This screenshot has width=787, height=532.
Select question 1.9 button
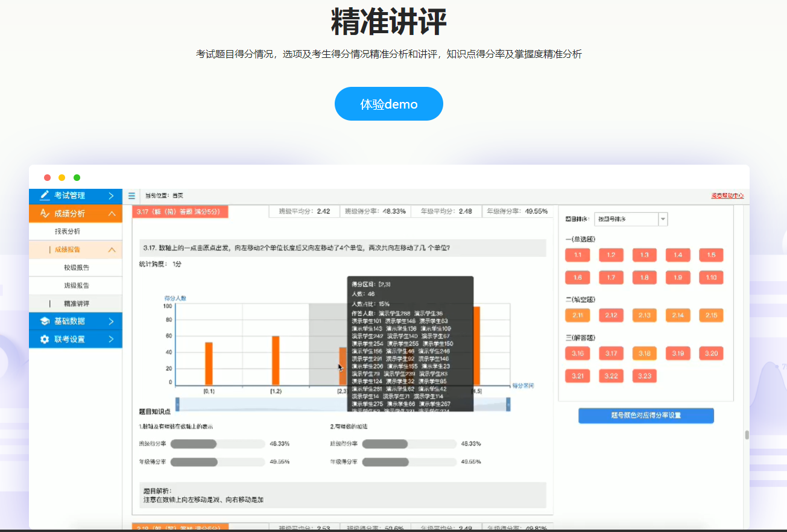point(678,277)
